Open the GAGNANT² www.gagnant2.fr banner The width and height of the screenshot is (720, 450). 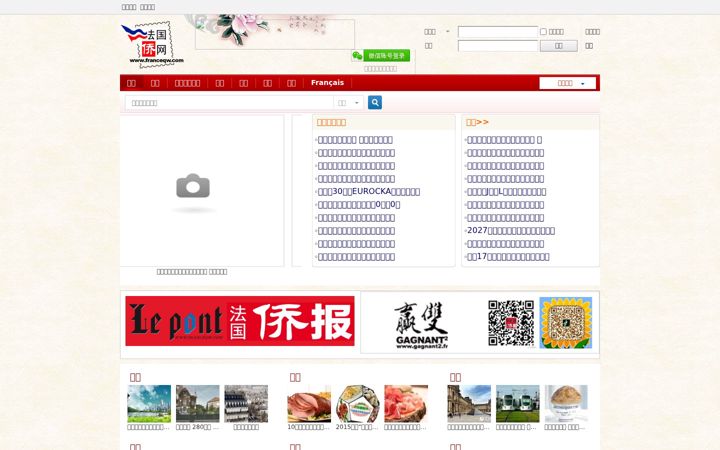tap(421, 325)
